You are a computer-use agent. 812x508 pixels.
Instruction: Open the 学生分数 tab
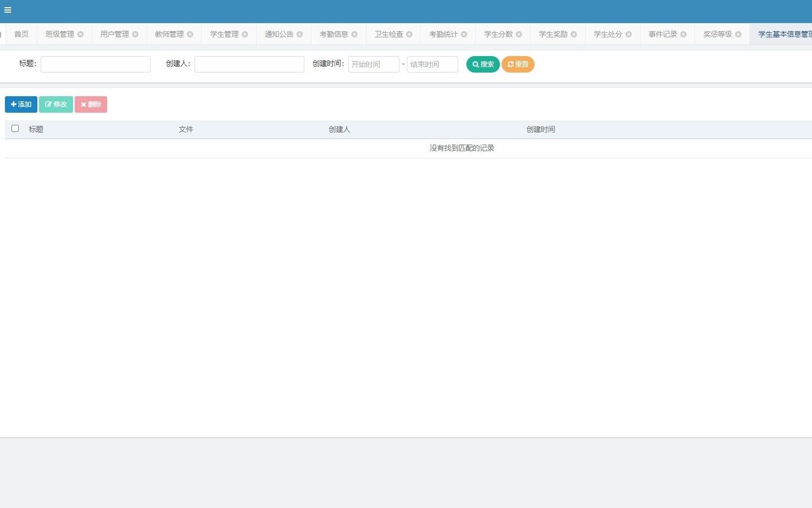[x=498, y=34]
